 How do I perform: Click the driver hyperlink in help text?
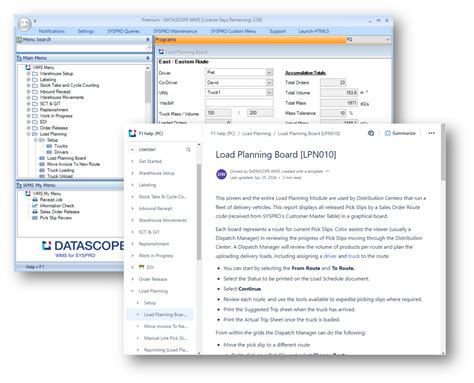tap(330, 256)
